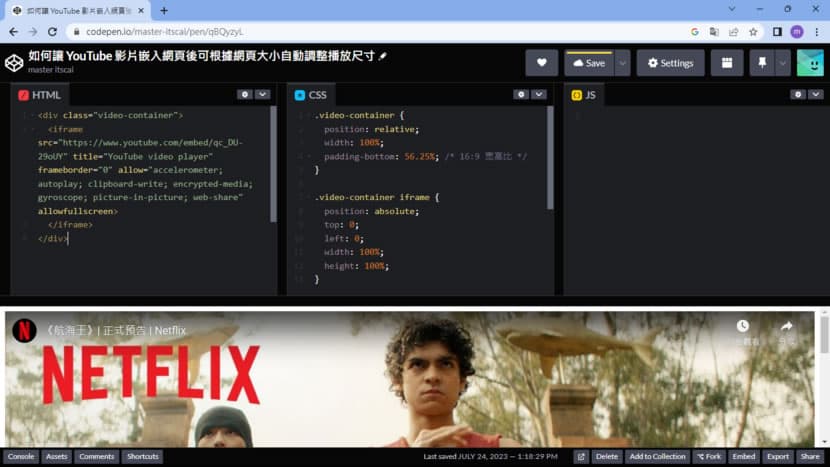Select the CSS editor tab
The height and width of the screenshot is (467, 830).
311,95
